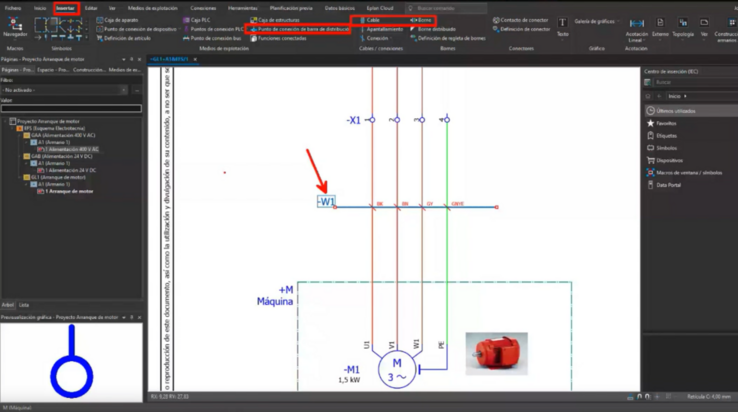
Task: Choose the Texto graphic tool
Action: pos(562,27)
